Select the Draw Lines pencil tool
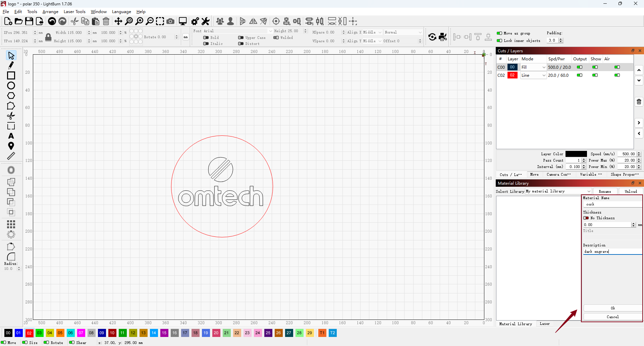 (11, 65)
